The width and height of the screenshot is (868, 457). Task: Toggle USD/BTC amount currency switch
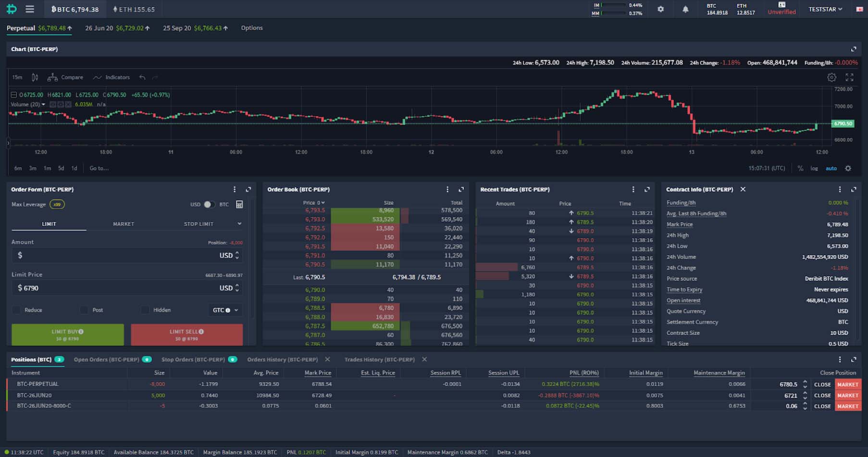209,204
